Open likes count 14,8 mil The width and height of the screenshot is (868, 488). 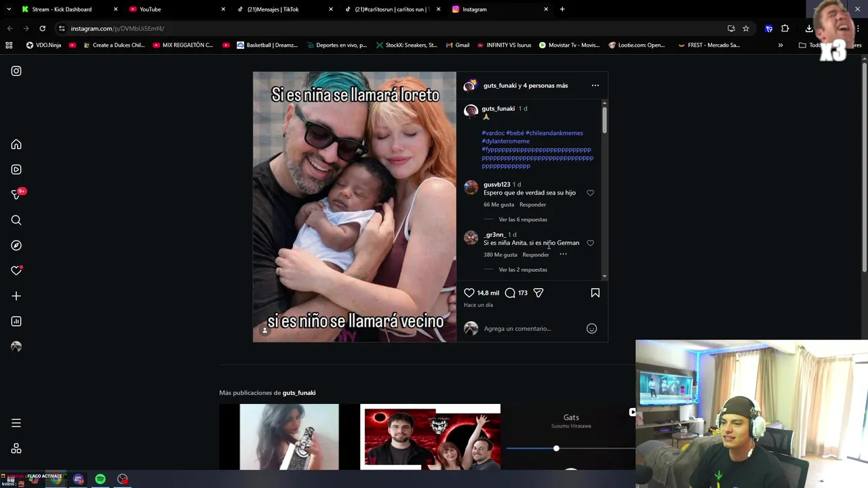pyautogui.click(x=488, y=293)
